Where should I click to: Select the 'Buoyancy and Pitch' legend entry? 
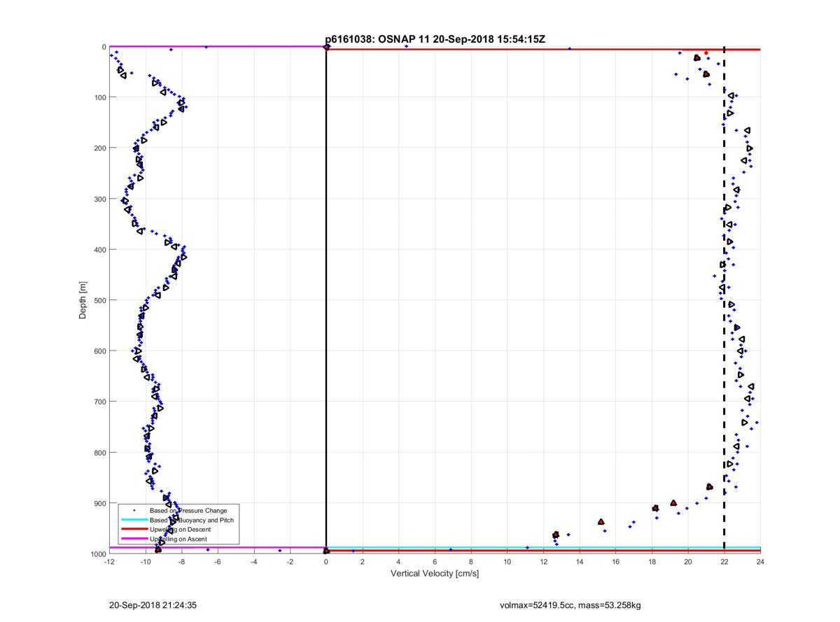pos(192,521)
